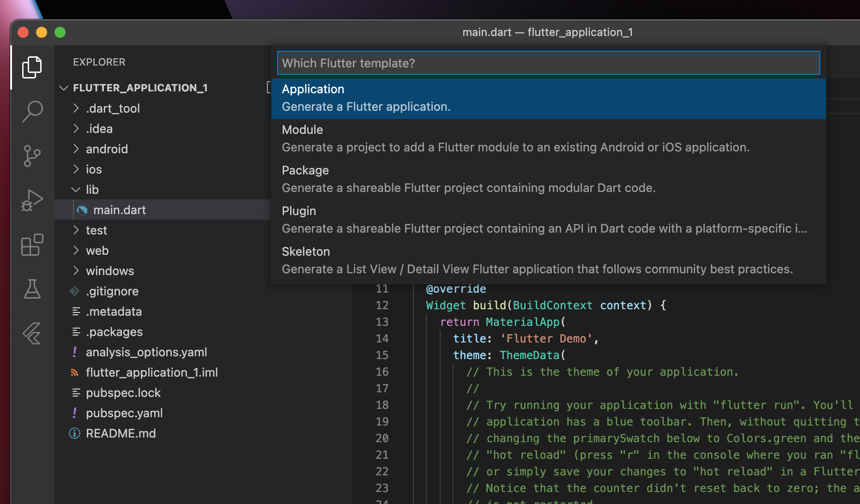Expand the android folder
Viewport: 860px width, 504px height.
pyautogui.click(x=76, y=149)
